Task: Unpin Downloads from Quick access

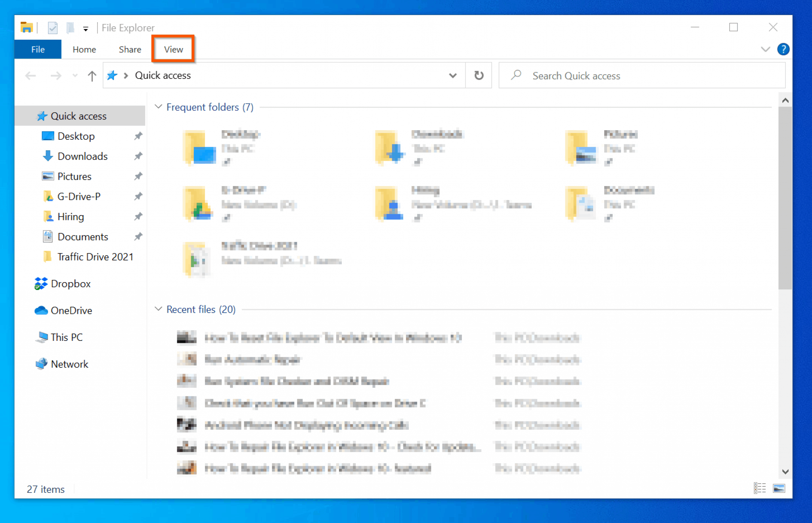Action: [138, 156]
